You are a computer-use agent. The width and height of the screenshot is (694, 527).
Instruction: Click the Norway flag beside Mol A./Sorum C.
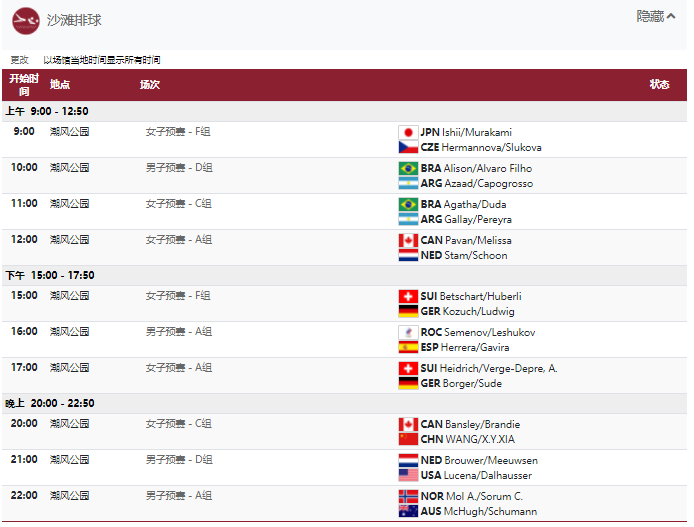(408, 496)
